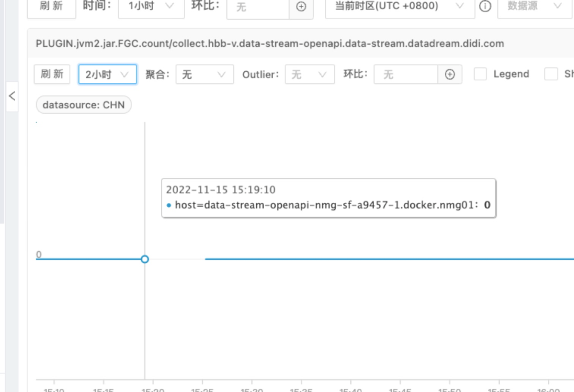574x392 pixels.
Task: Focus the chart panel's 环比 input field
Action: tap(406, 74)
